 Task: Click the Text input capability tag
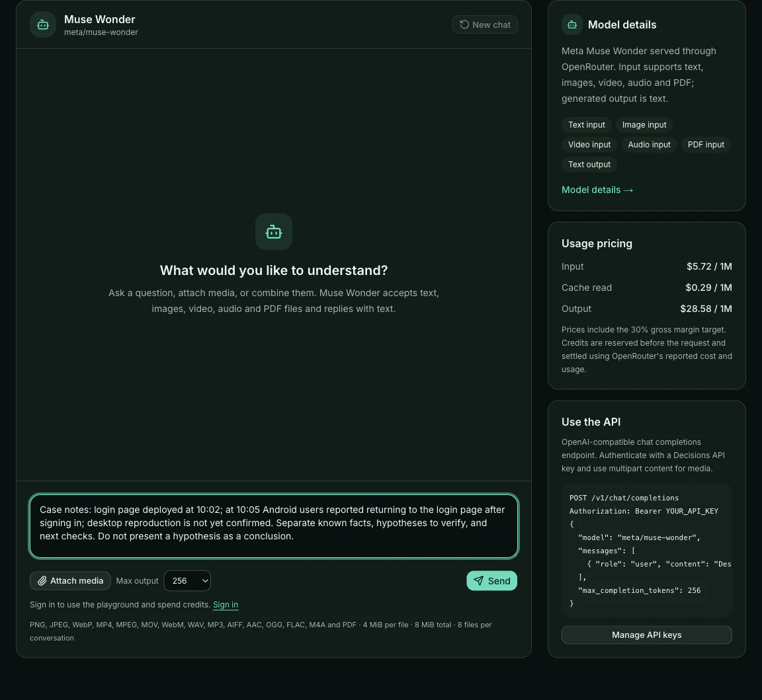[x=587, y=125]
